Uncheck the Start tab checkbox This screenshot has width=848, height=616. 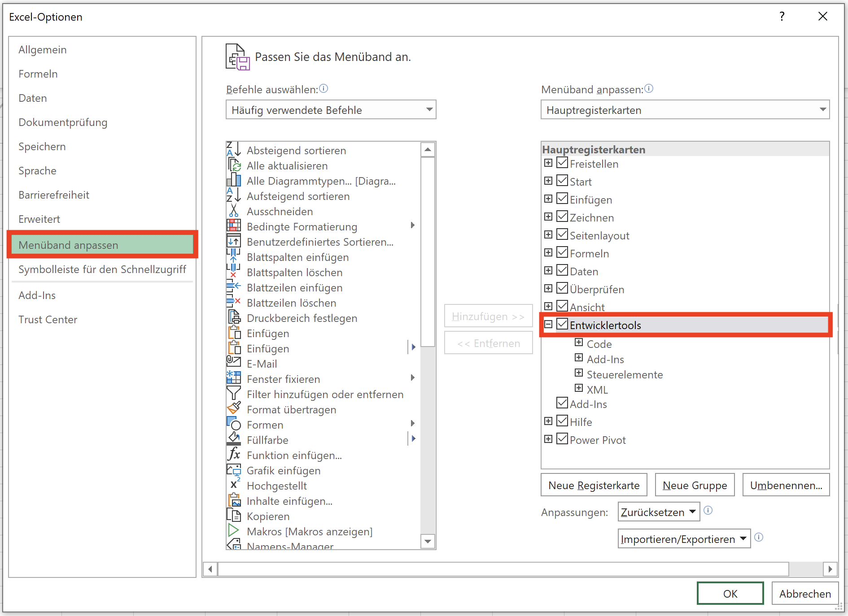(x=562, y=180)
